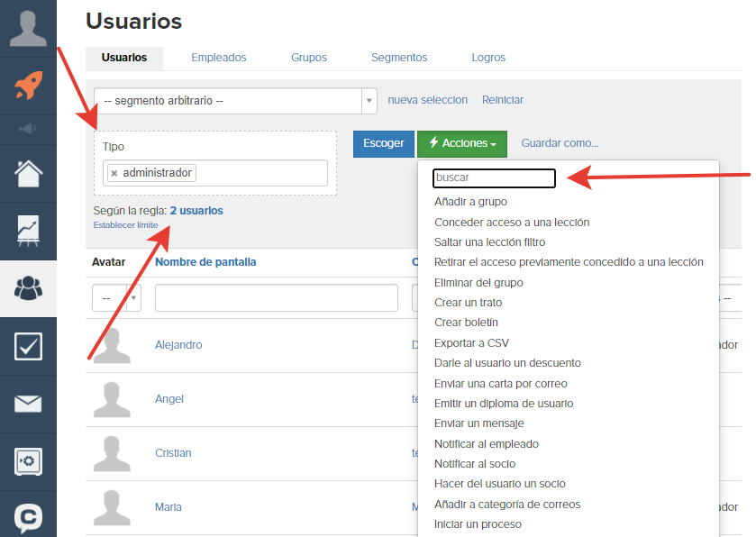Viewport: 756px width, 537px height.
Task: Click the nueva seleccion link
Action: [x=428, y=100]
